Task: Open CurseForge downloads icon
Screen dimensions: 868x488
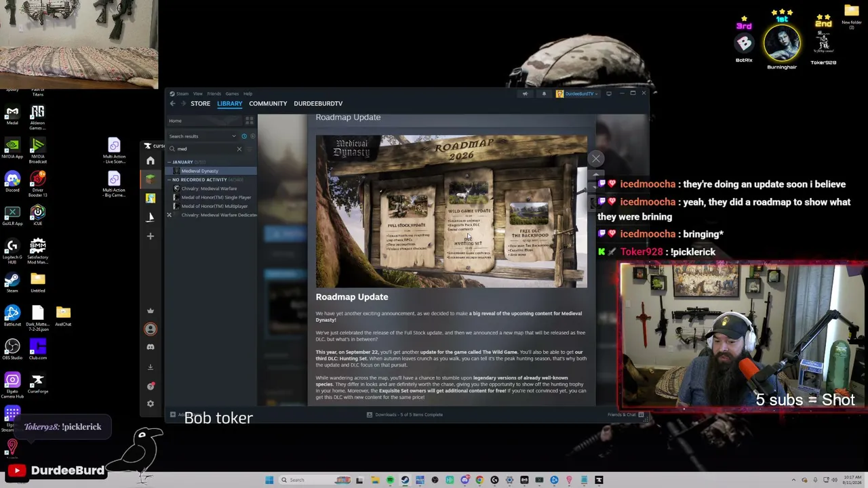Action: click(151, 367)
